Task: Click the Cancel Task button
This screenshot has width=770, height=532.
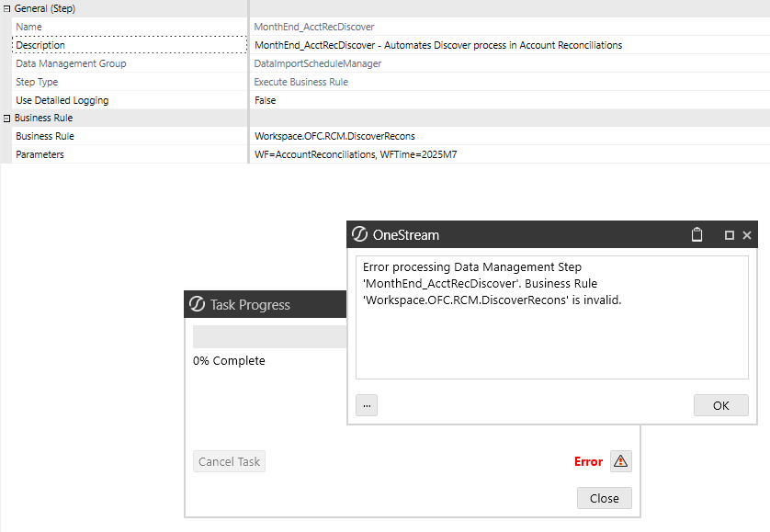Action: (229, 461)
